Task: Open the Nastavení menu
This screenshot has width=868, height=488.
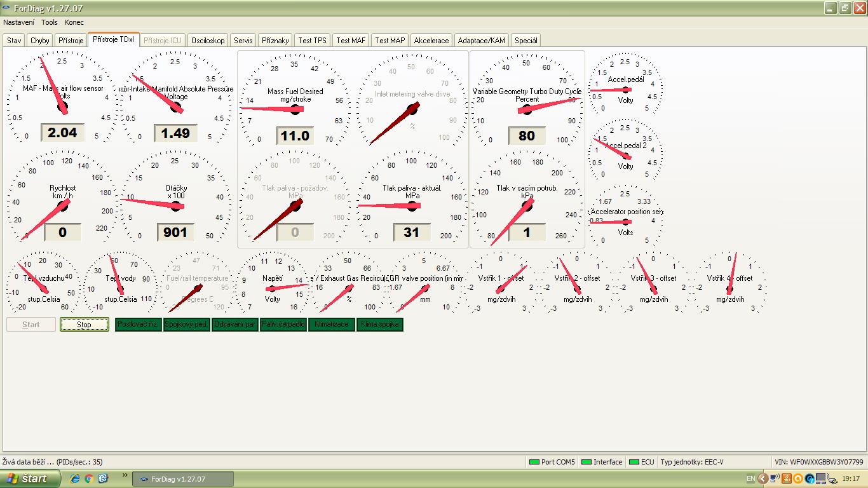Action: click(18, 22)
